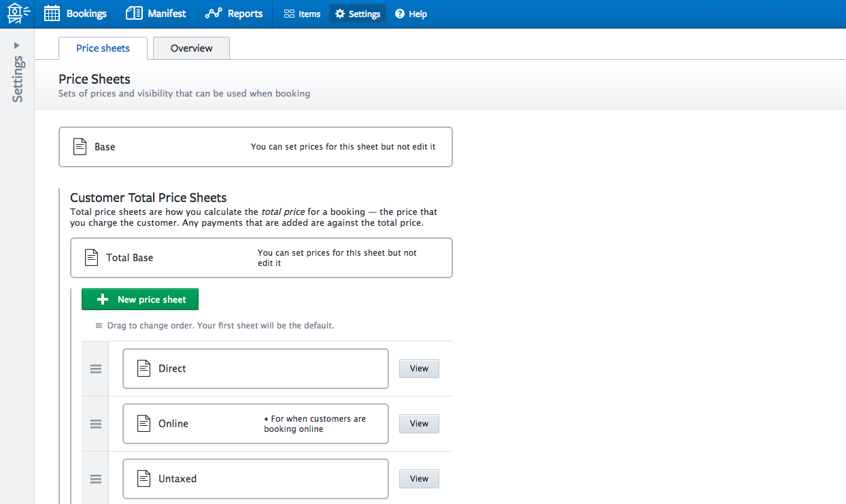Screen dimensions: 846x504
Task: Click the drag handle for Untaxed row
Action: [x=96, y=479]
